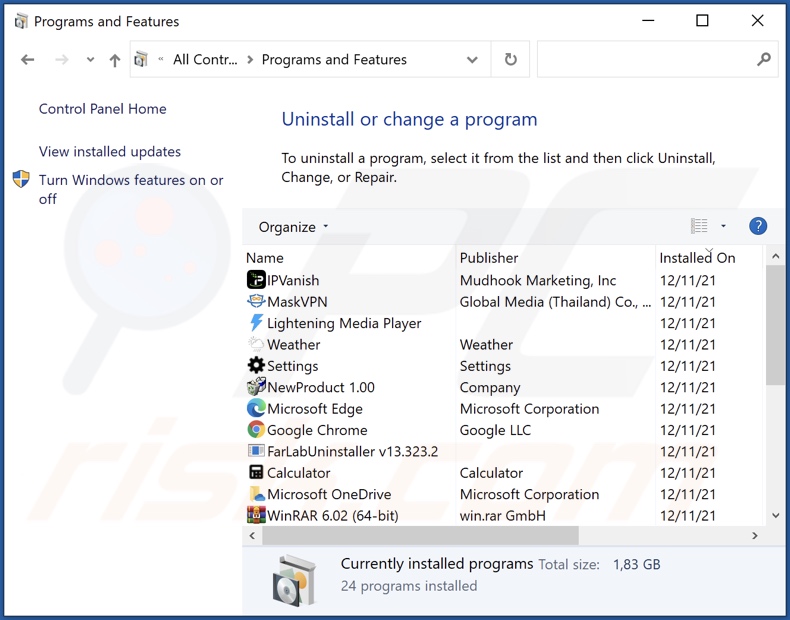Image resolution: width=790 pixels, height=620 pixels.
Task: Click win.rar GmbH publisher cell
Action: (x=502, y=516)
